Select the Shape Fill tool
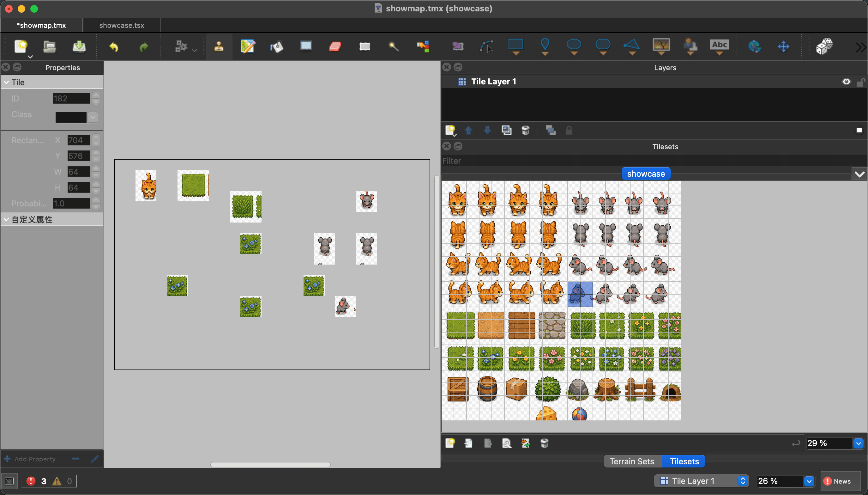The width and height of the screenshot is (868, 495). [306, 46]
